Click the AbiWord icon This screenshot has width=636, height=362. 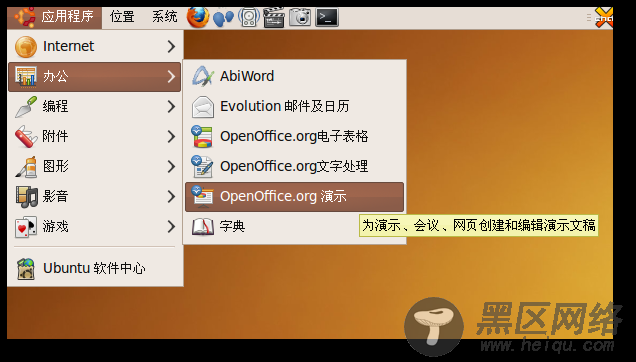[x=202, y=76]
